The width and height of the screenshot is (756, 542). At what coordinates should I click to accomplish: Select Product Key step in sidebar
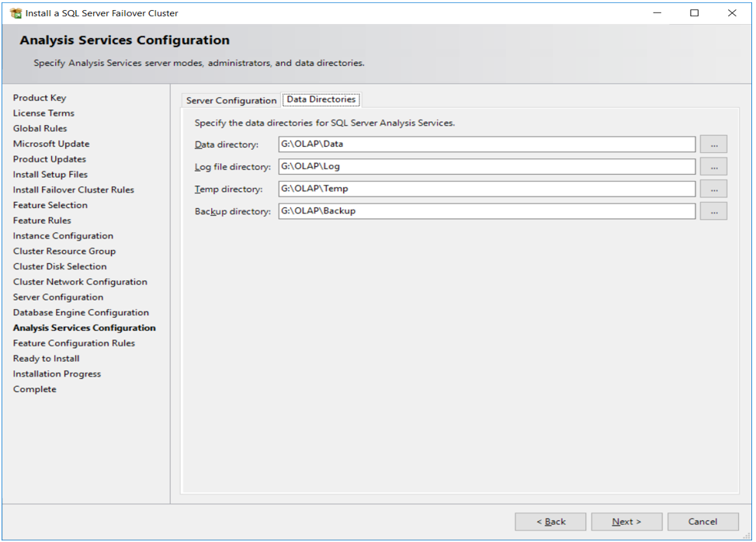pyautogui.click(x=40, y=98)
